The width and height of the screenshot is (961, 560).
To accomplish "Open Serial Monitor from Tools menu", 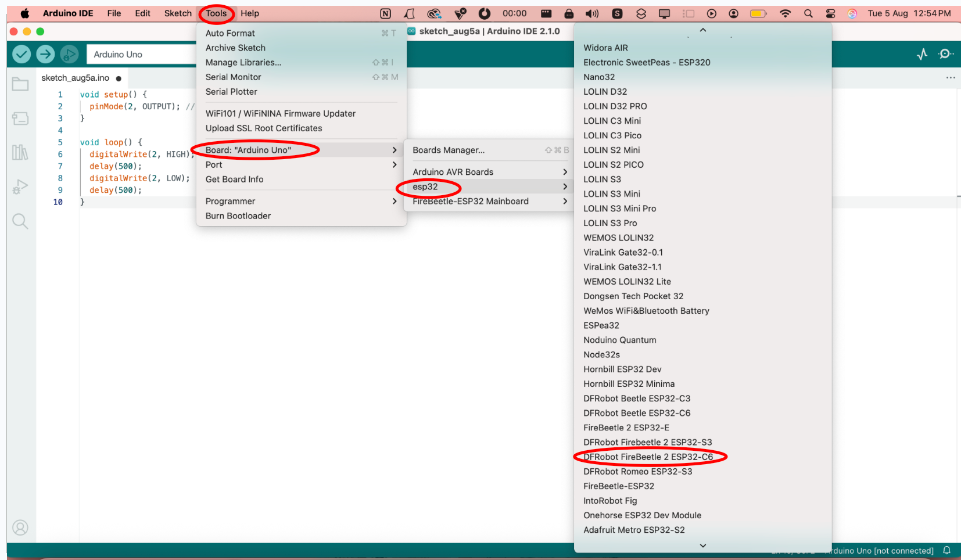I will point(302,77).
